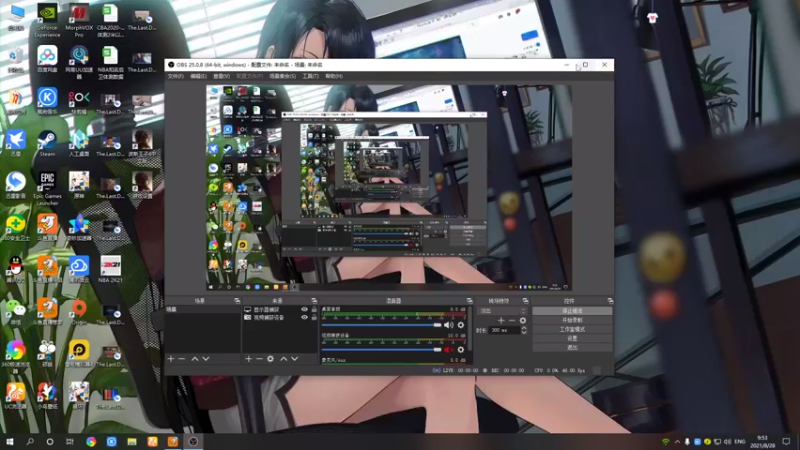Move the source up in Sources panel
This screenshot has height=450, width=800.
(284, 359)
